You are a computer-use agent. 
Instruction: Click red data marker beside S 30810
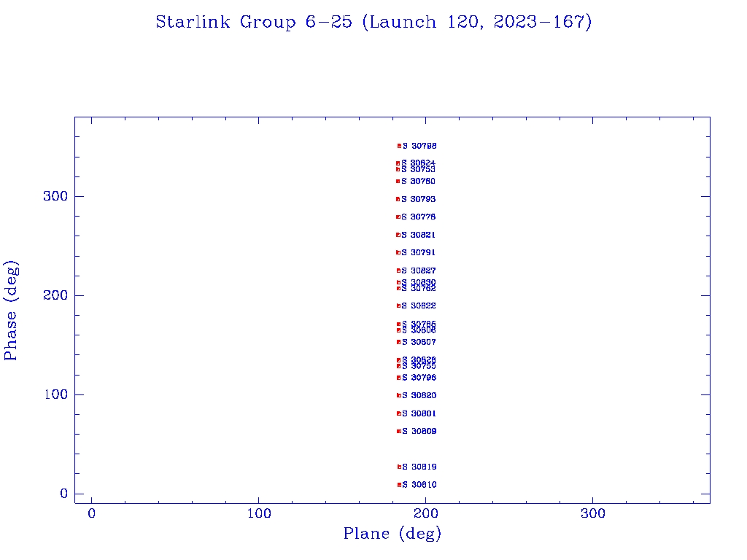point(399,485)
